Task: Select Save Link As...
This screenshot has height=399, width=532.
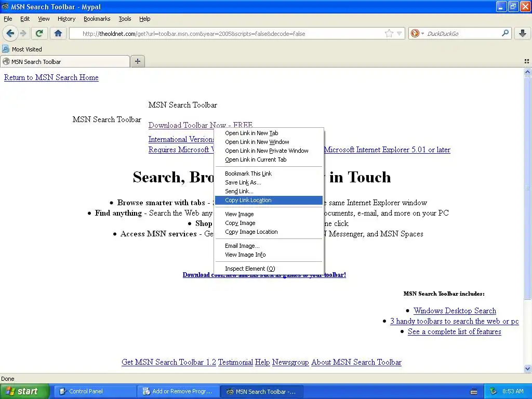Action: 269,182
